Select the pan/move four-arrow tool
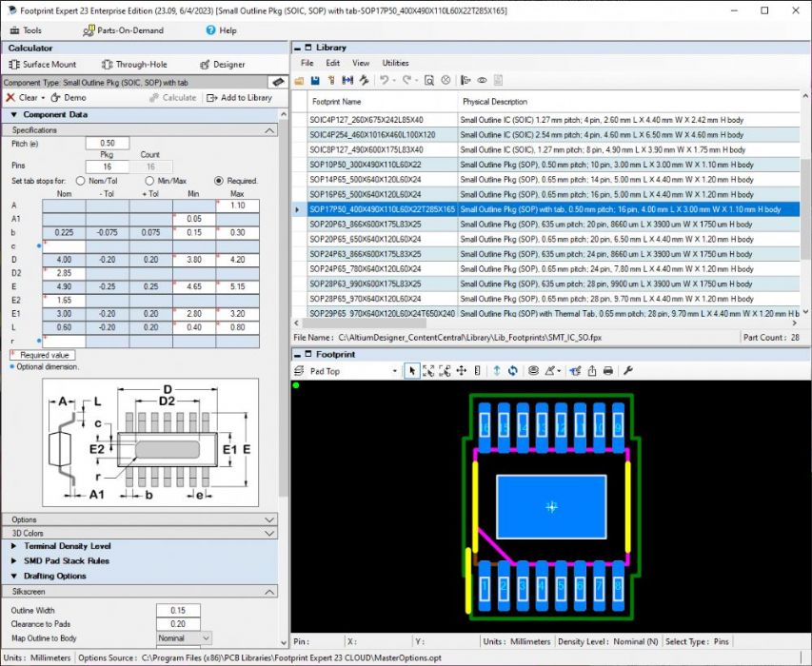The image size is (812, 666). [461, 370]
